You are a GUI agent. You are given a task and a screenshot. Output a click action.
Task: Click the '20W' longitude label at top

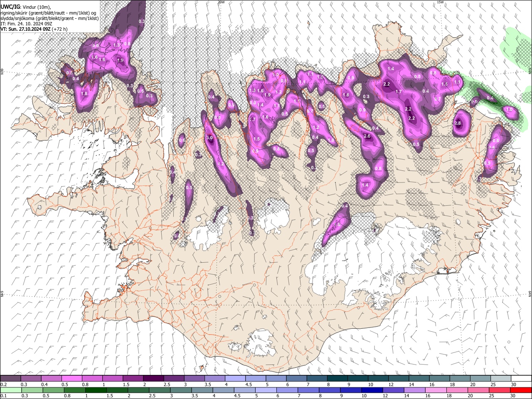(x=221, y=2)
